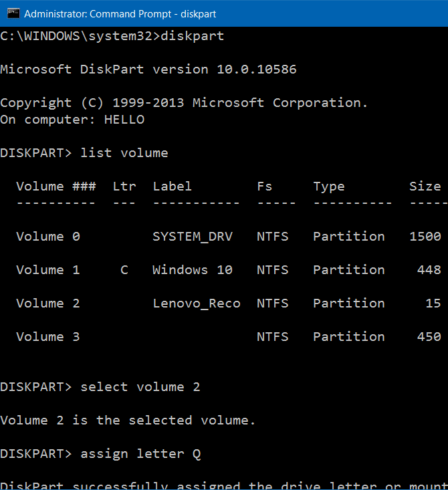Image resolution: width=448 pixels, height=490 pixels.
Task: Click the 'DiskPart successfully assigned' message line
Action: tap(224, 486)
